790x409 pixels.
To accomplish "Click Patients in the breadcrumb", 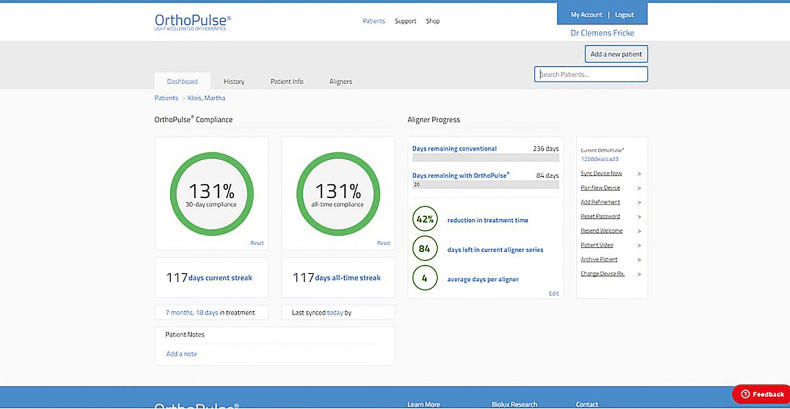I will point(166,98).
